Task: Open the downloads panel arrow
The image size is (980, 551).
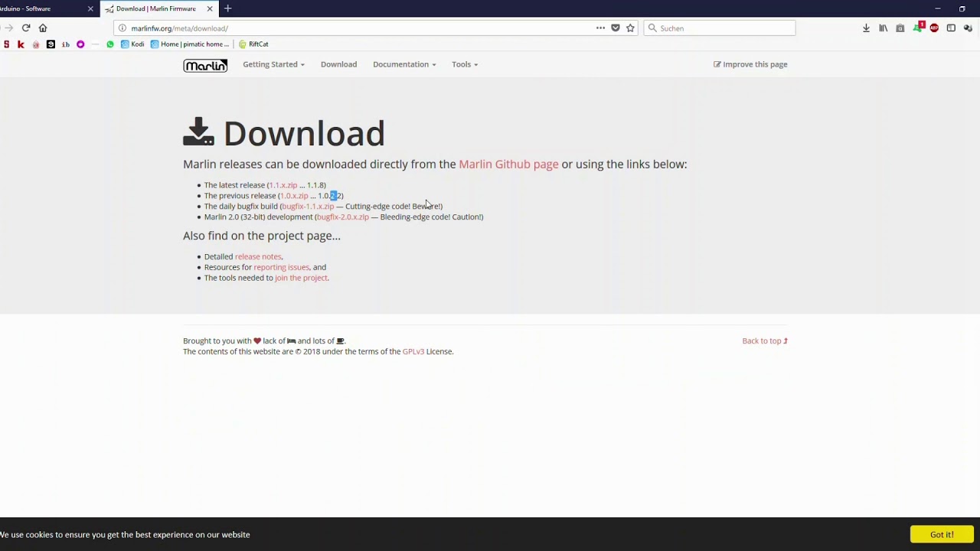Action: pyautogui.click(x=866, y=28)
